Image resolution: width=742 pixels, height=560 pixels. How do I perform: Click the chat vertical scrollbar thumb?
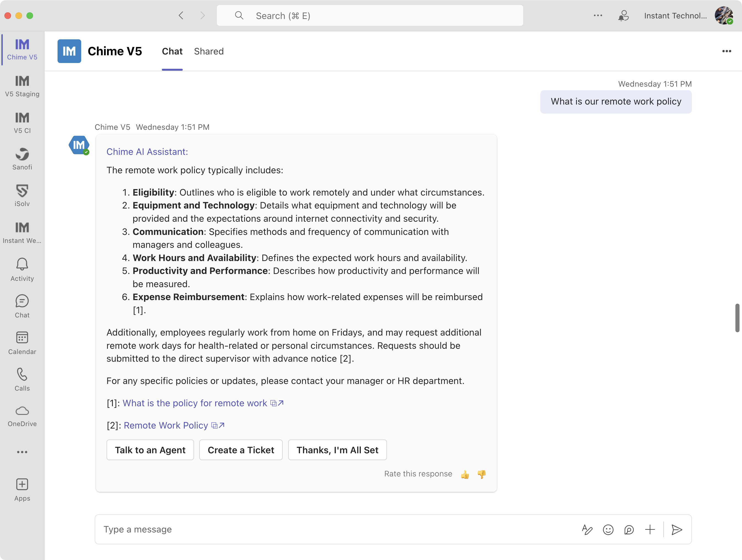737,318
